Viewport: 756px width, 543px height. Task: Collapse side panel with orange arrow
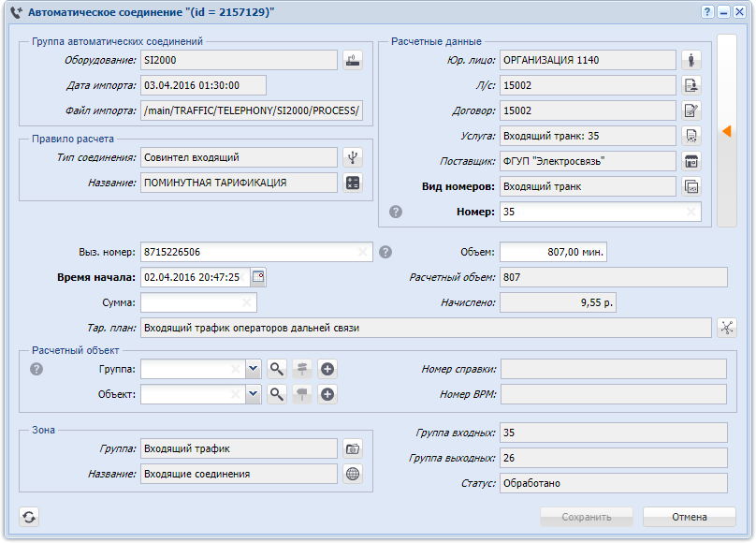pyautogui.click(x=727, y=131)
